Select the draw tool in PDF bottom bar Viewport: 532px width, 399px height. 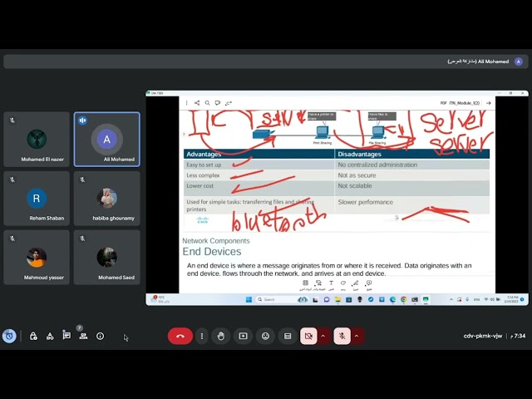pos(343,284)
